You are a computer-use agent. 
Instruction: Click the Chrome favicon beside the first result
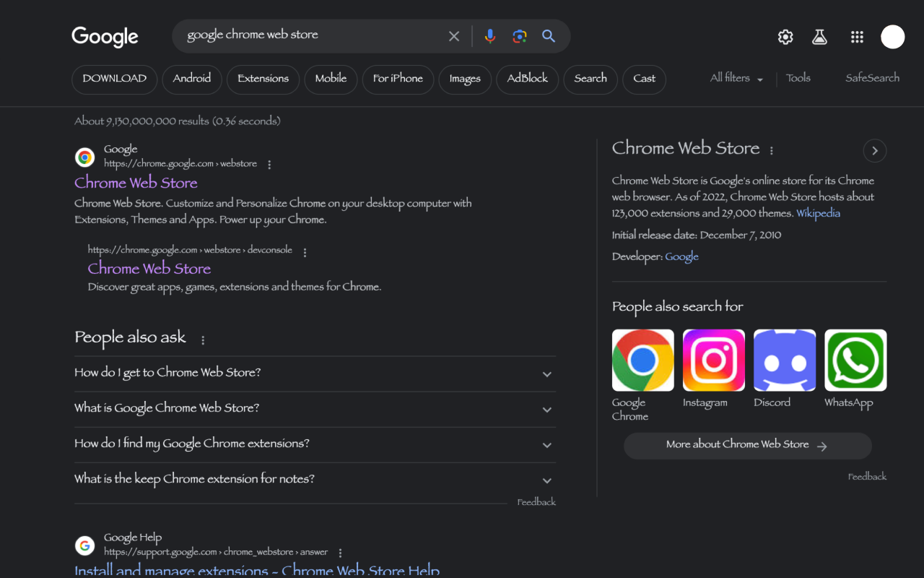coord(85,157)
